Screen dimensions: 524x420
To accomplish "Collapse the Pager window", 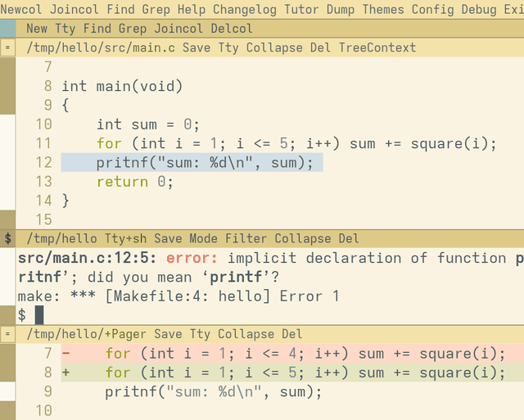I will [246, 334].
